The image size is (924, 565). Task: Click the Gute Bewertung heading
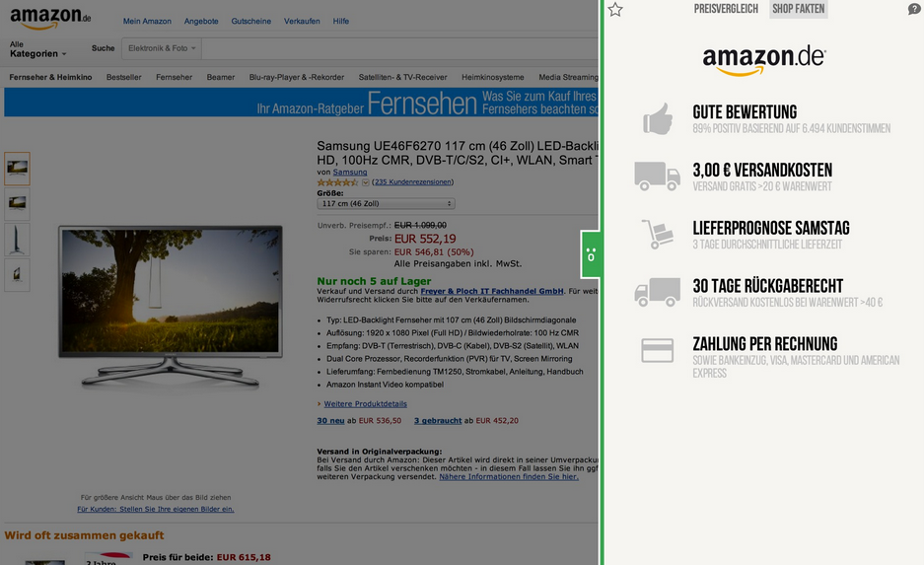point(745,112)
